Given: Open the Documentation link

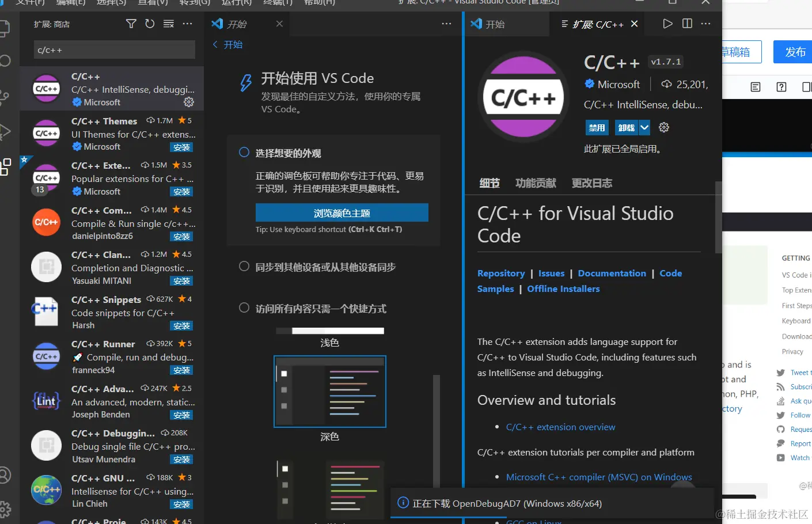Looking at the screenshot, I should click(612, 273).
